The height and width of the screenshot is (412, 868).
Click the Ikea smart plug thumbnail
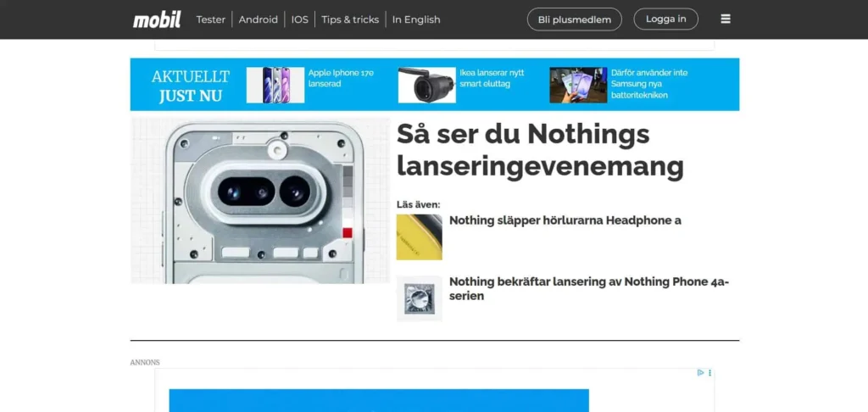click(426, 85)
